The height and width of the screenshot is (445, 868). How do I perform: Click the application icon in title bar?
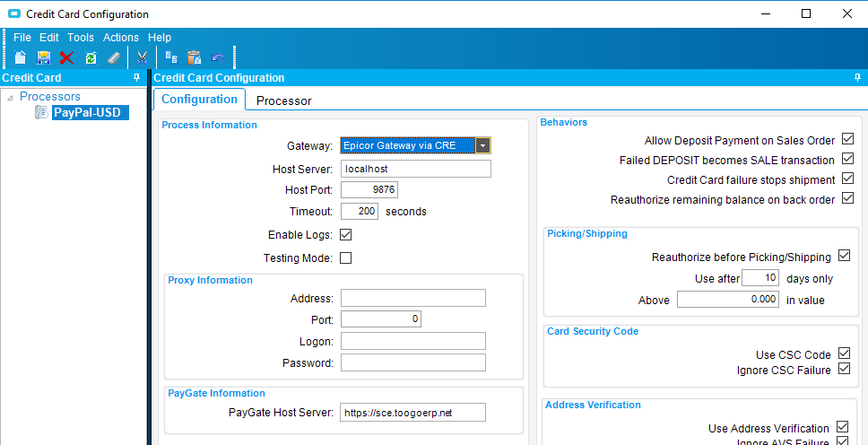point(13,13)
